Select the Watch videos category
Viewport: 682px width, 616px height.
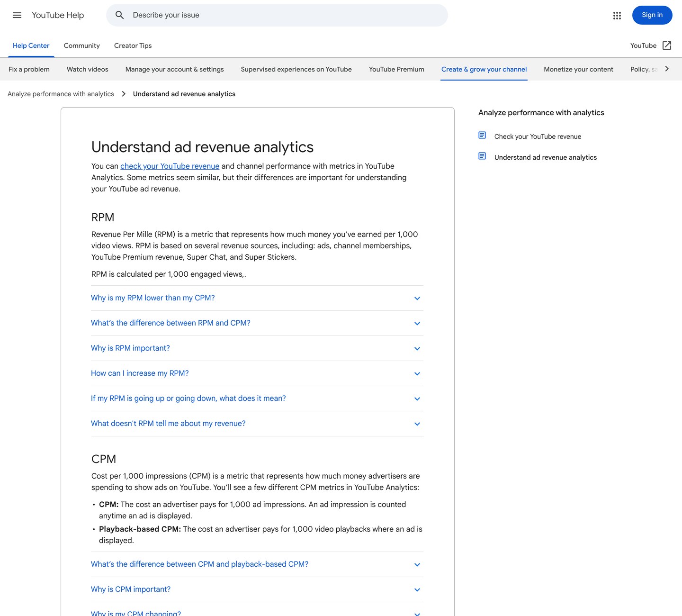pos(88,69)
